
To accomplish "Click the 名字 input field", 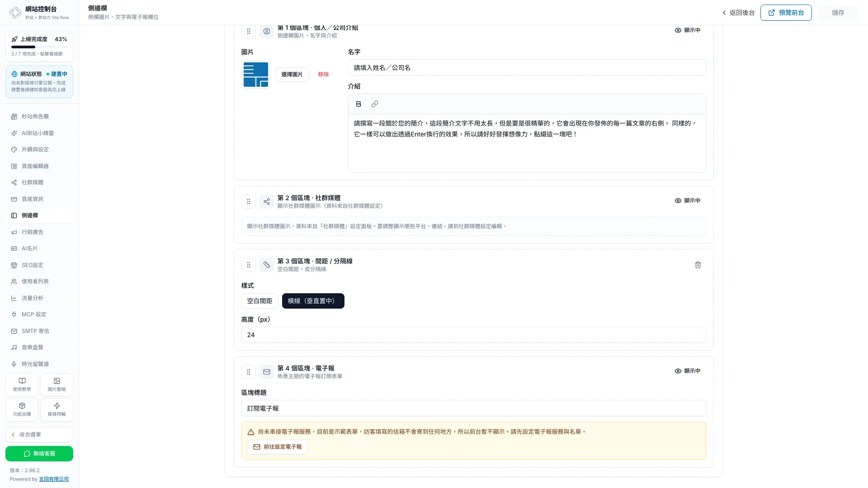I will point(527,67).
